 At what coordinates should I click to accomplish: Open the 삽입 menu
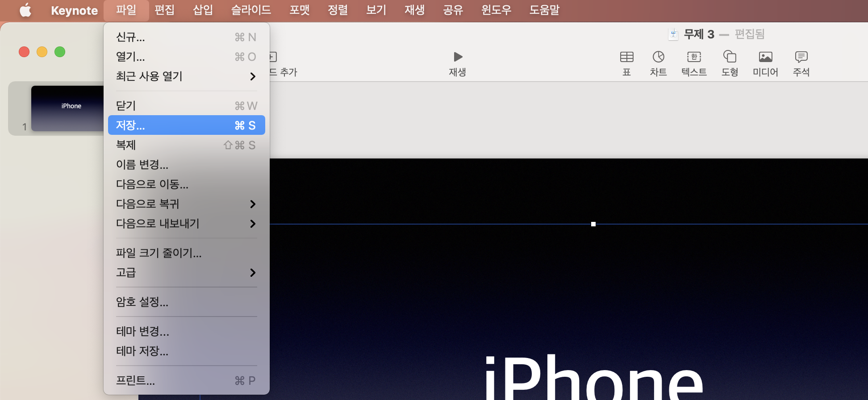[x=203, y=10]
